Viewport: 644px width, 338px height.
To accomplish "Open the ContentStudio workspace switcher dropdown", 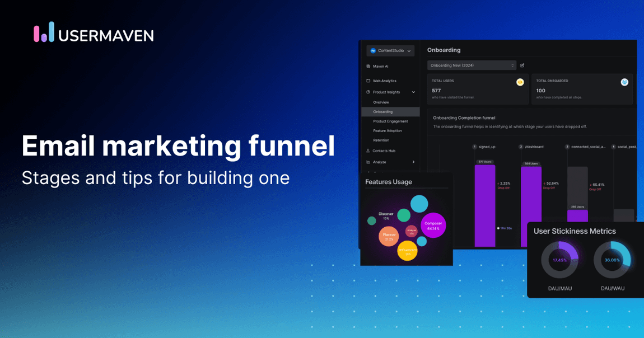I will pyautogui.click(x=409, y=50).
